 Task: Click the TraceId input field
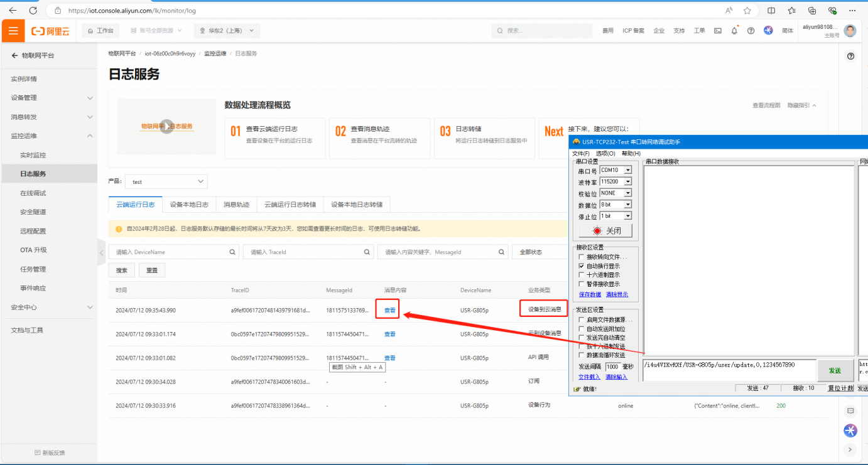pyautogui.click(x=304, y=252)
